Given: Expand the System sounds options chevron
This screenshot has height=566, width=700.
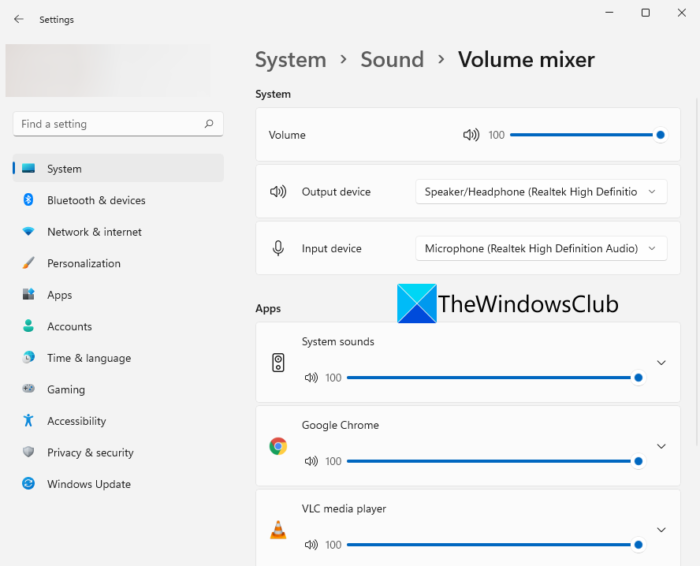Looking at the screenshot, I should (x=661, y=362).
